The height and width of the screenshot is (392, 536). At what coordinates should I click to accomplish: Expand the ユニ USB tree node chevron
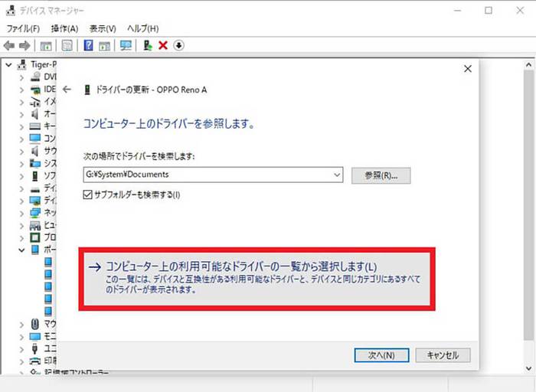click(x=21, y=349)
